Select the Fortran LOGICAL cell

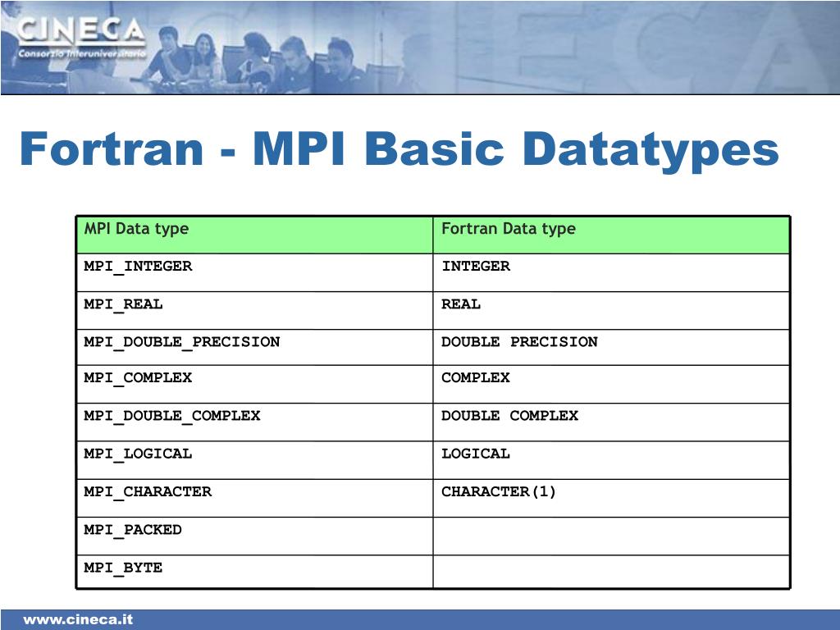tap(611, 461)
